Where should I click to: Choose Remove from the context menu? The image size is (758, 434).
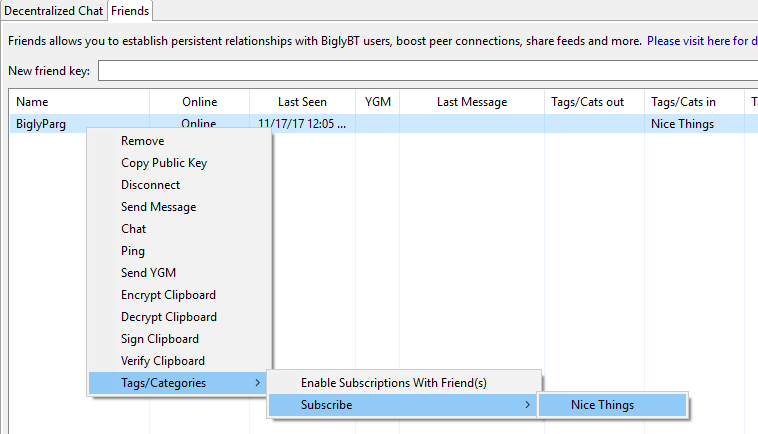click(x=179, y=141)
